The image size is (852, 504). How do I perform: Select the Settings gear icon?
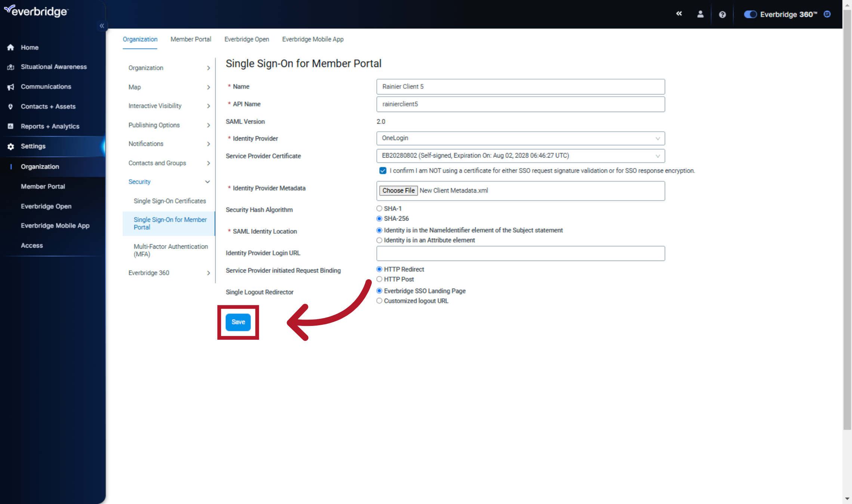[x=10, y=146]
